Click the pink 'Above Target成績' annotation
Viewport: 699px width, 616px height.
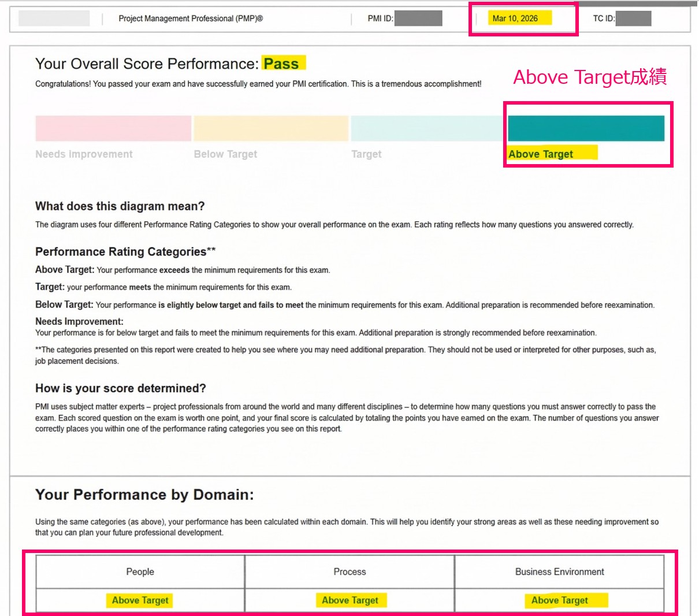tap(590, 77)
